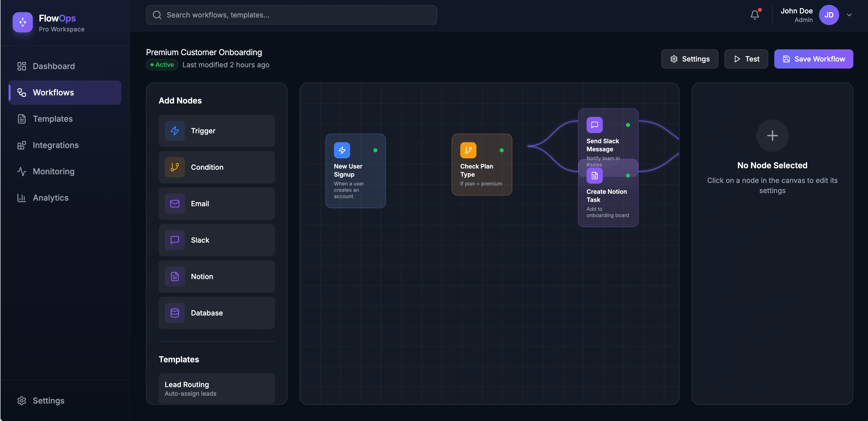
Task: Add a Database node
Action: [216, 313]
